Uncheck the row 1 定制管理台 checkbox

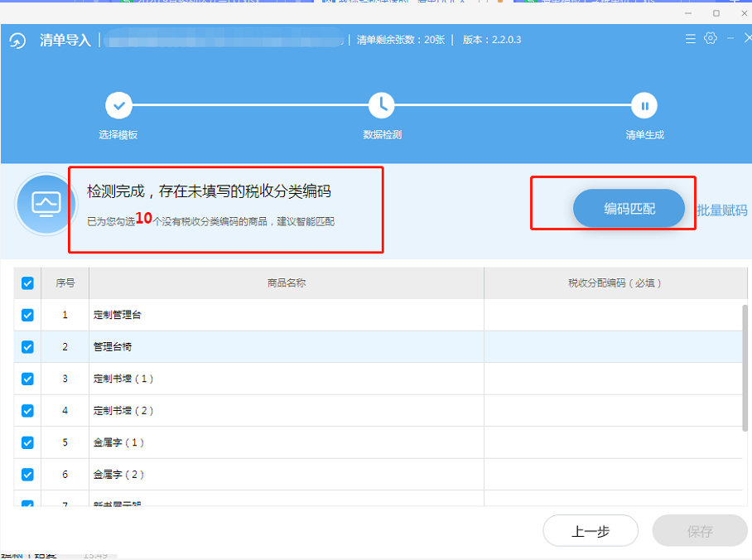click(27, 315)
